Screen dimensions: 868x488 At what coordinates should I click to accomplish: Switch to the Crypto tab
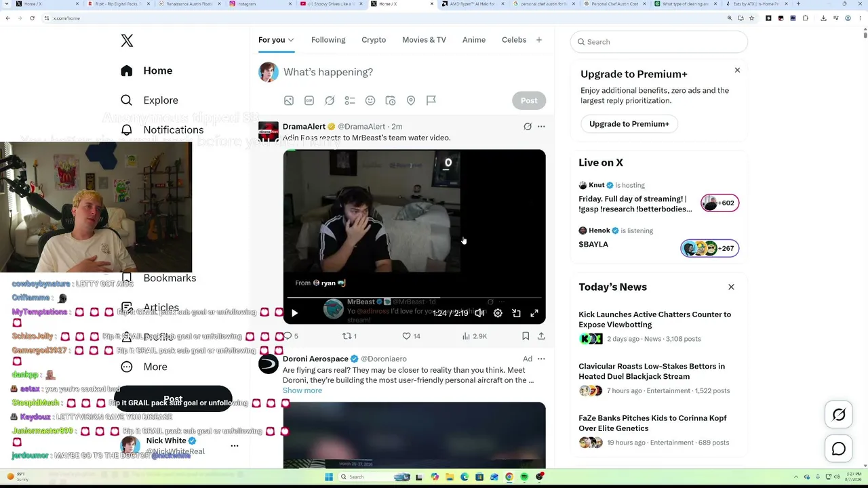pyautogui.click(x=374, y=40)
